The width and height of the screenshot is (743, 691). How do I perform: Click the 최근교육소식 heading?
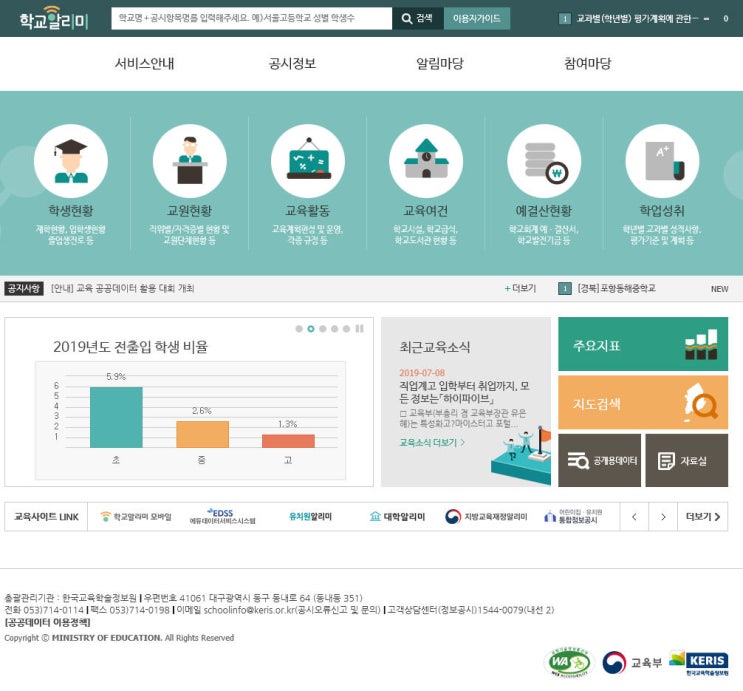[435, 347]
